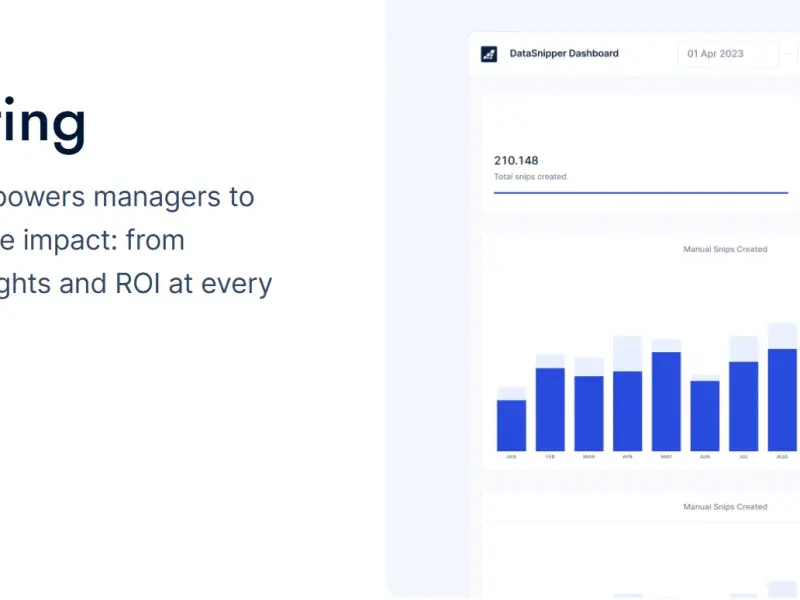
Task: Click the lower Manual Snips Created legend
Action: [725, 507]
